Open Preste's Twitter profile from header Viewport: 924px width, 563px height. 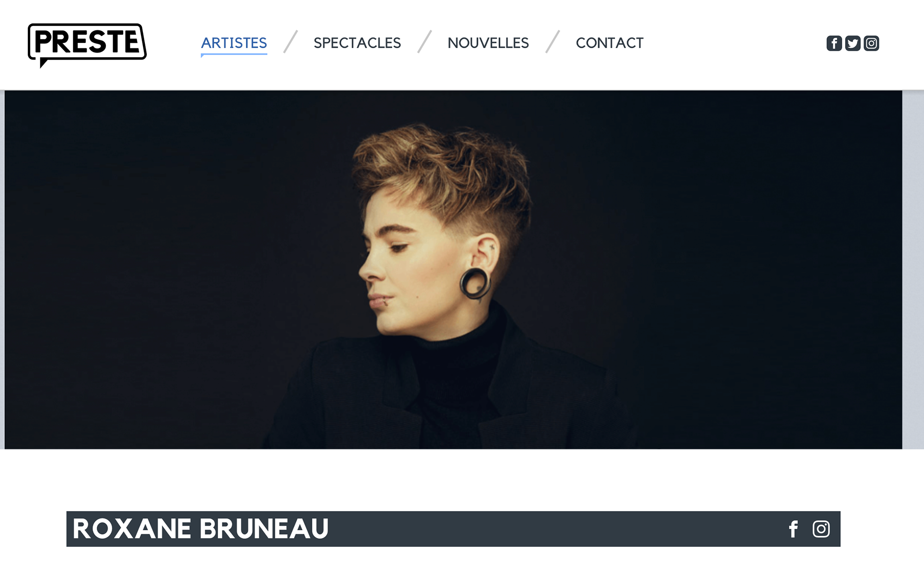pyautogui.click(x=853, y=43)
